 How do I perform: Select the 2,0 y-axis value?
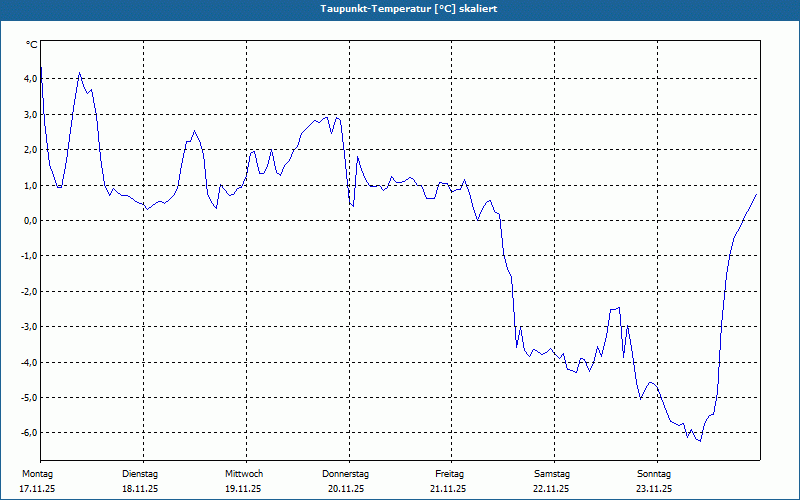(30, 149)
